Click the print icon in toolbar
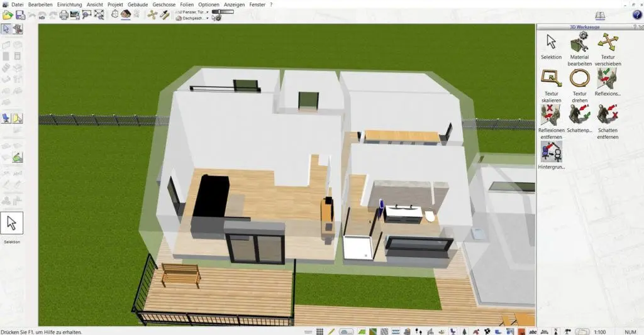The width and height of the screenshot is (644, 335). pyautogui.click(x=64, y=15)
